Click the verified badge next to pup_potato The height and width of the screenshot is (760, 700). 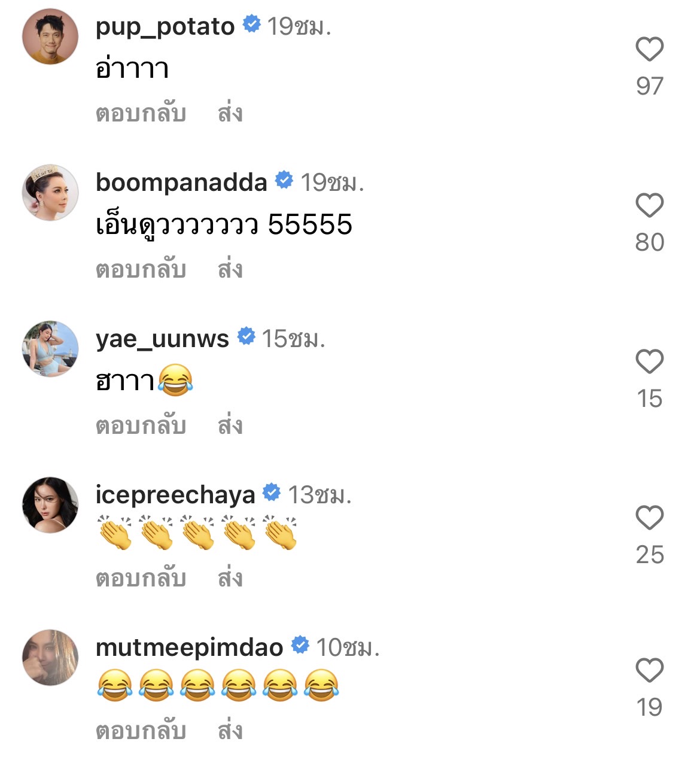coord(252,25)
